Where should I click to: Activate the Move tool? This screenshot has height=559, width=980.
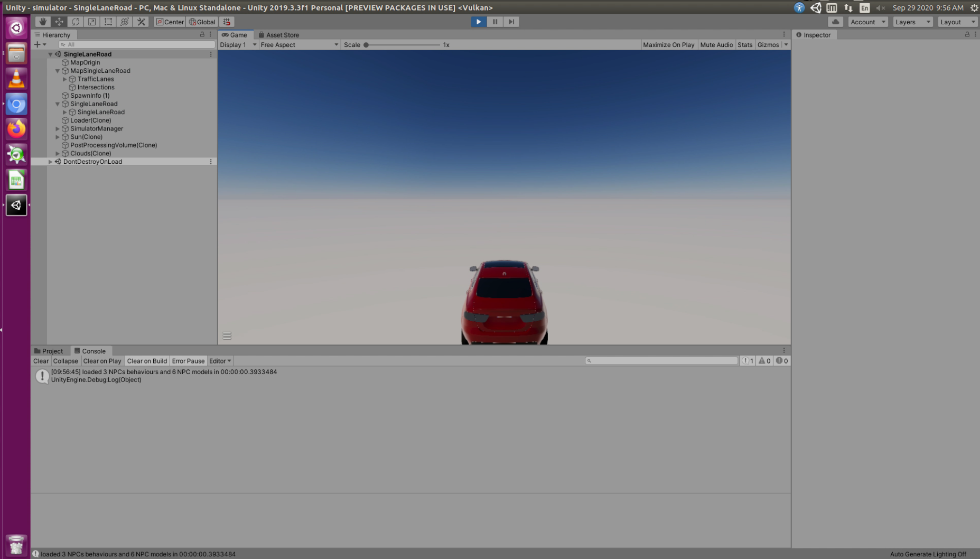pyautogui.click(x=59, y=22)
